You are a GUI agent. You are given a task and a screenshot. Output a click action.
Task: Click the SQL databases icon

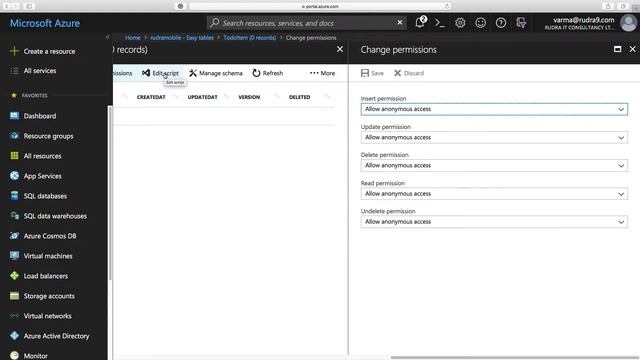click(x=14, y=196)
